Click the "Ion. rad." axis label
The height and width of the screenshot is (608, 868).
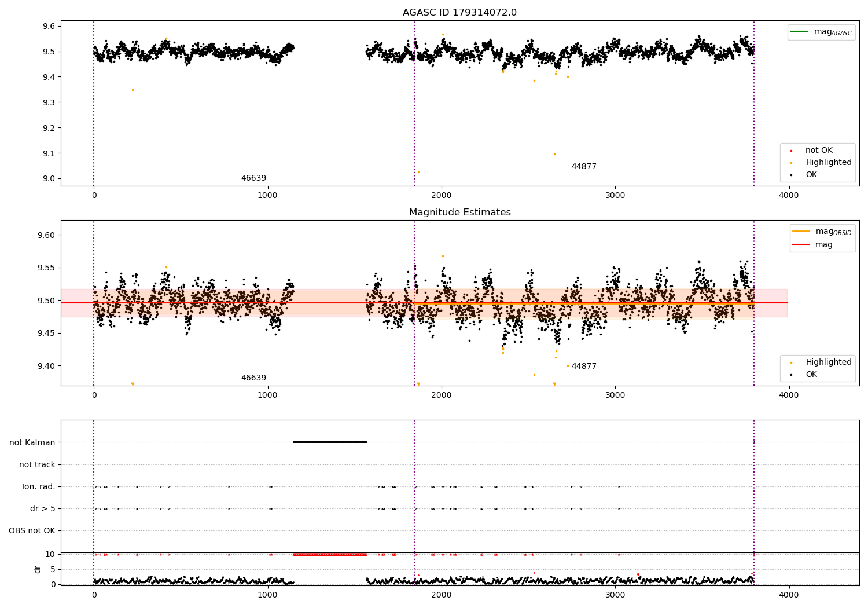point(39,486)
